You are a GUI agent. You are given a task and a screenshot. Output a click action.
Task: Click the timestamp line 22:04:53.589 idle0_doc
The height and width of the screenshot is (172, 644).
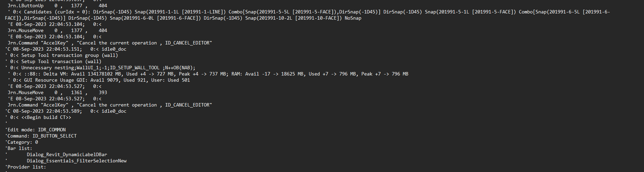coord(66,111)
